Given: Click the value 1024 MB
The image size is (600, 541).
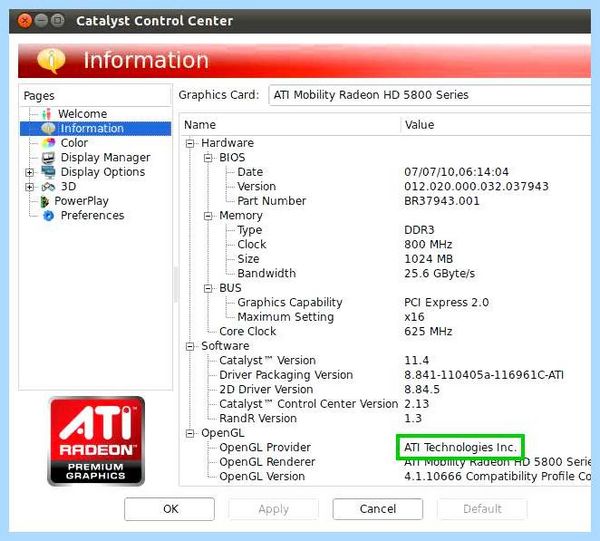Looking at the screenshot, I should pos(429,259).
